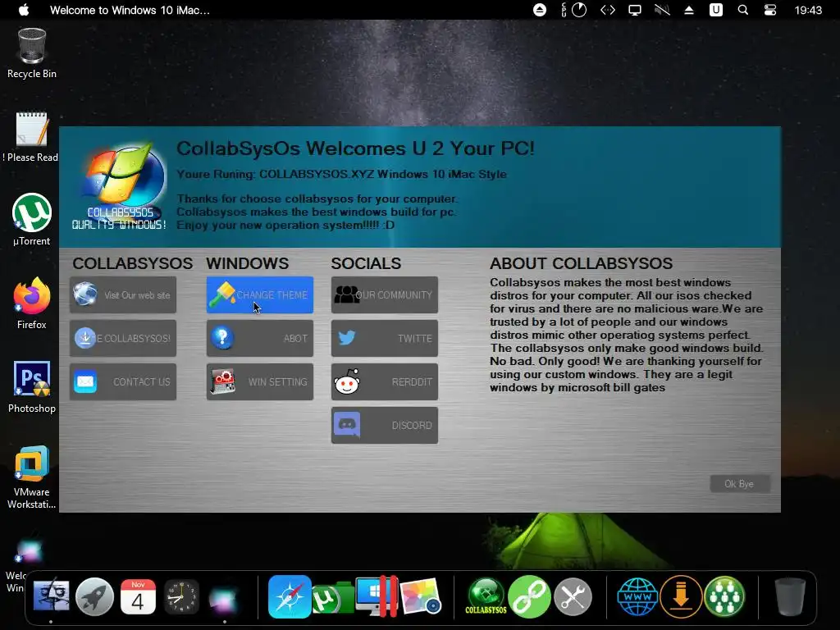Viewport: 840px width, 630px height.
Task: Click the display monitor menu bar icon
Action: (635, 10)
